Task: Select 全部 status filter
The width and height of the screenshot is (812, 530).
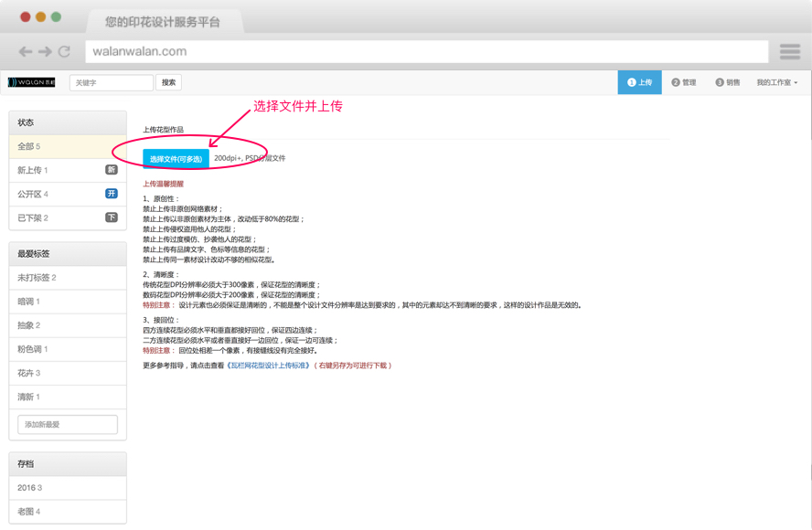Action: [x=68, y=146]
